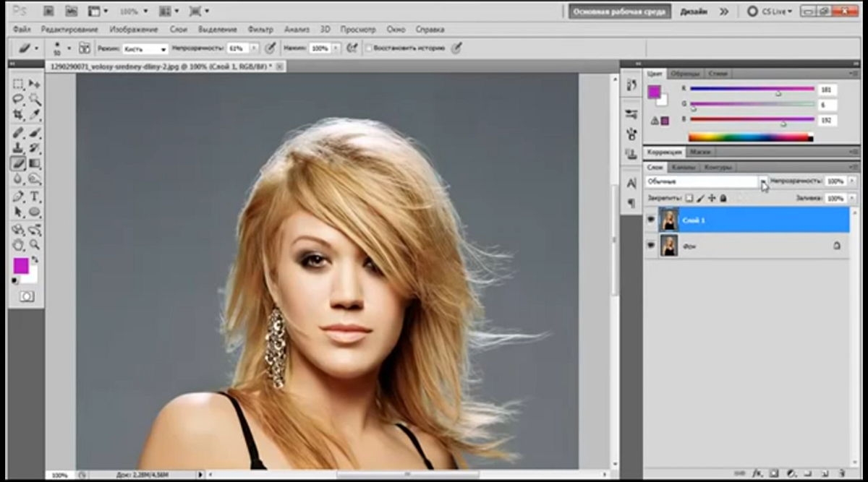Toggle lock position in Layers panel
Screen dimensions: 868x482
[x=712, y=197]
